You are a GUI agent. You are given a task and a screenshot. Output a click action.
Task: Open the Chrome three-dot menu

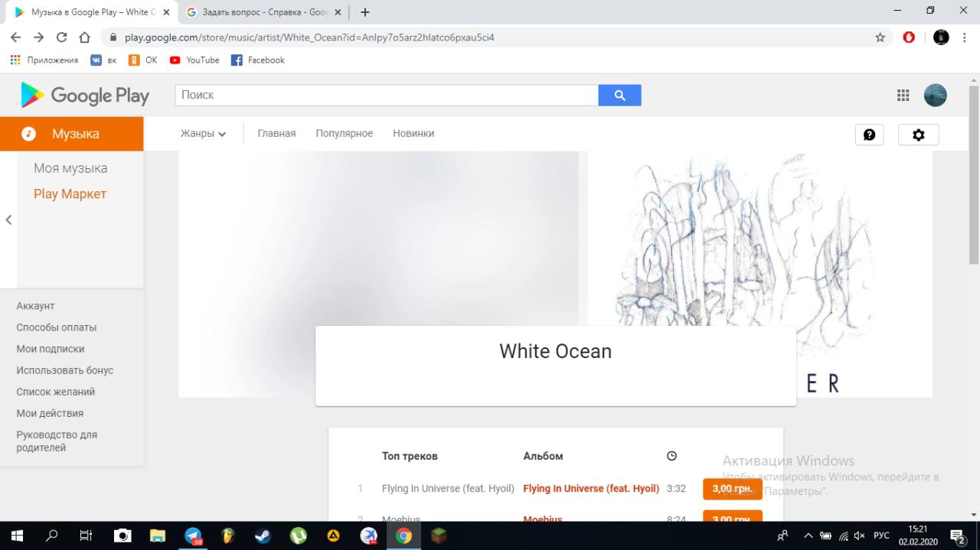coord(964,37)
